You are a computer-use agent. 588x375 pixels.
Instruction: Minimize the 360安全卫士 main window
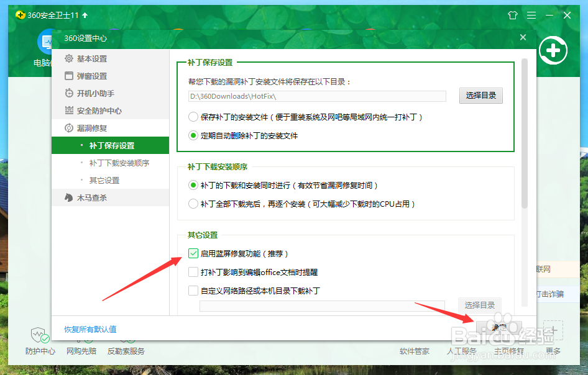pyautogui.click(x=549, y=16)
